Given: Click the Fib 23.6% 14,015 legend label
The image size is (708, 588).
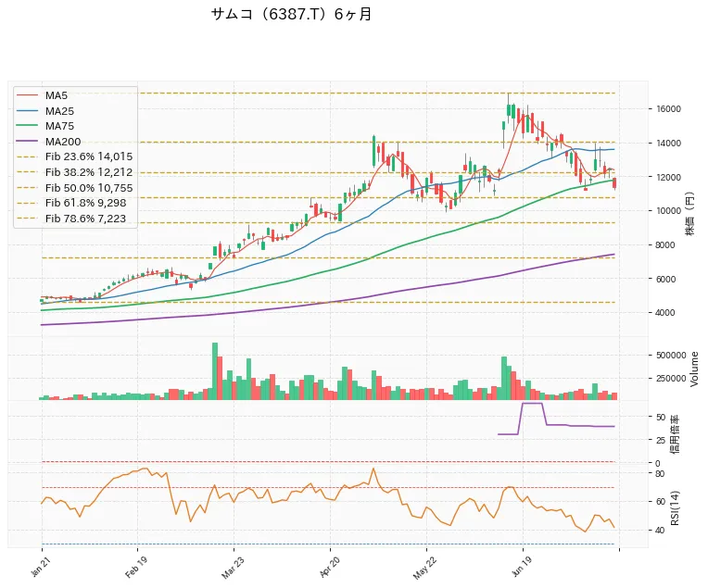Looking at the screenshot, I should (89, 157).
